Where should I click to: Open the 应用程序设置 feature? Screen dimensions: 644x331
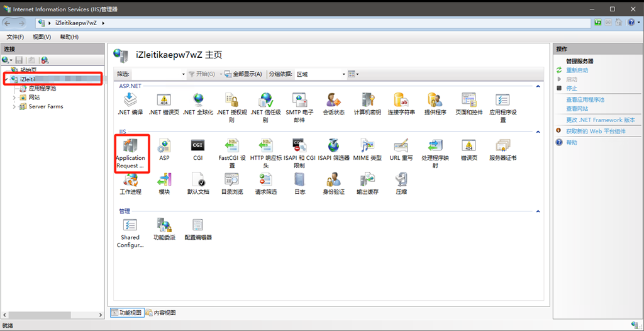(502, 108)
